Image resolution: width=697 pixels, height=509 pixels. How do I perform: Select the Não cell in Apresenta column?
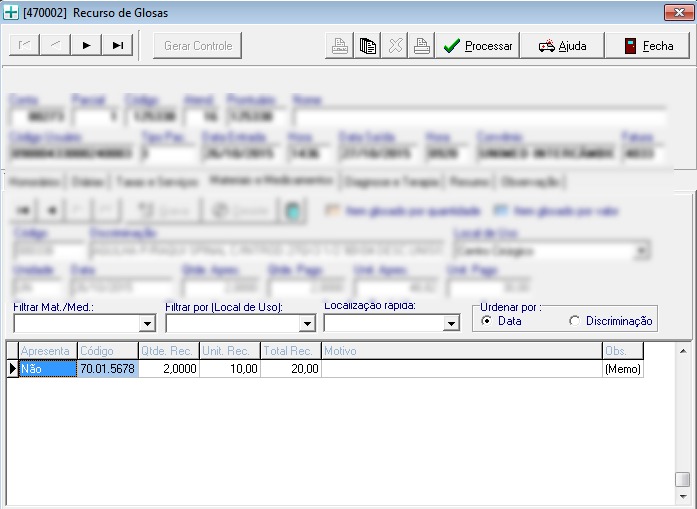[48, 369]
